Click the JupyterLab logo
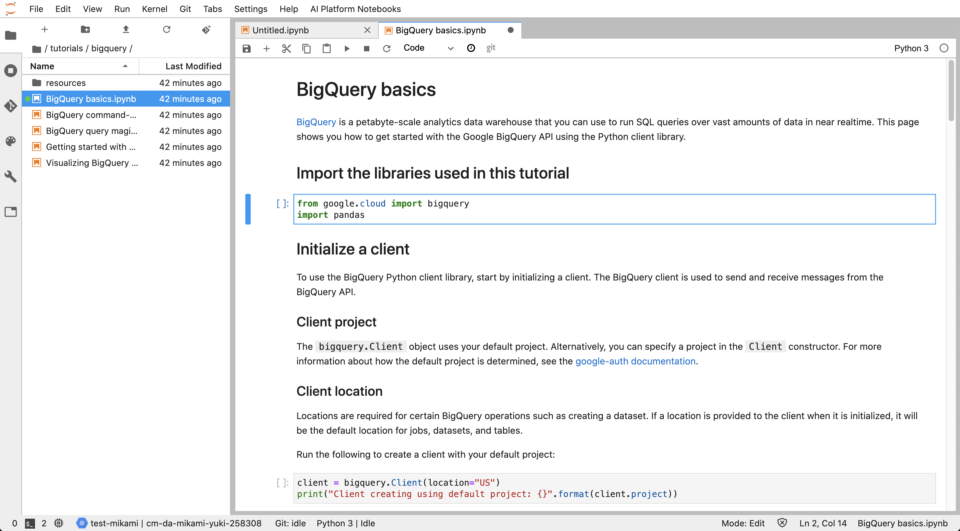This screenshot has width=960, height=531. point(10,9)
